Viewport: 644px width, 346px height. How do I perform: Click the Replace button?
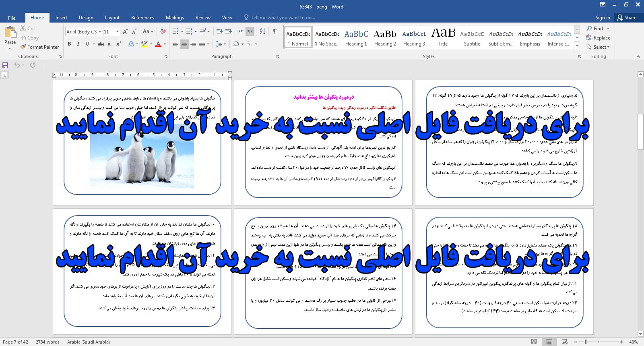pyautogui.click(x=598, y=38)
